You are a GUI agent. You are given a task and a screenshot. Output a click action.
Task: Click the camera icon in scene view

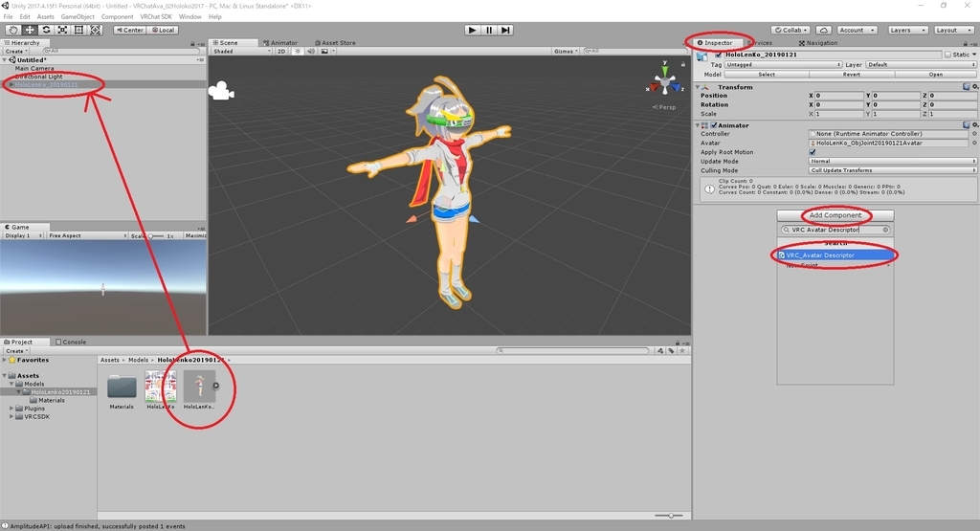click(x=221, y=91)
